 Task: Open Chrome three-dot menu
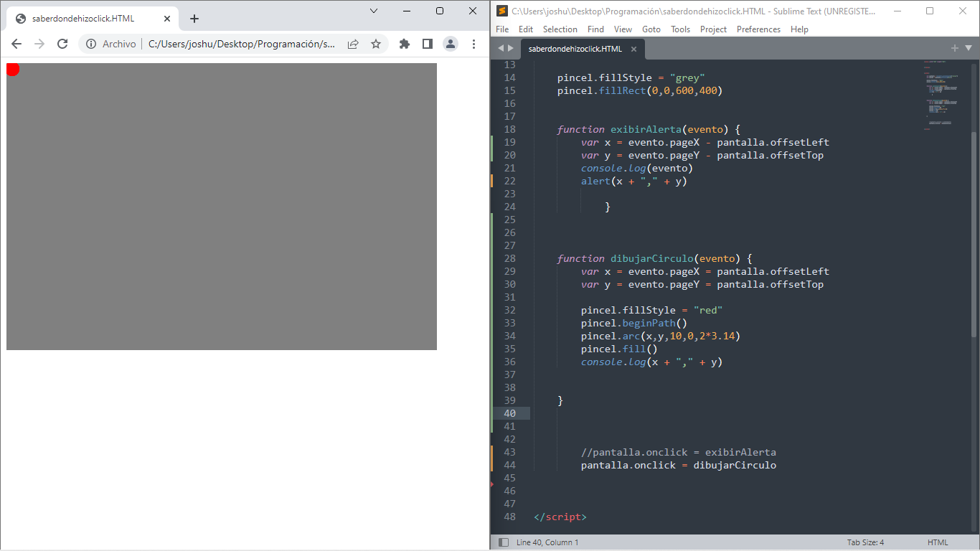[x=473, y=44]
